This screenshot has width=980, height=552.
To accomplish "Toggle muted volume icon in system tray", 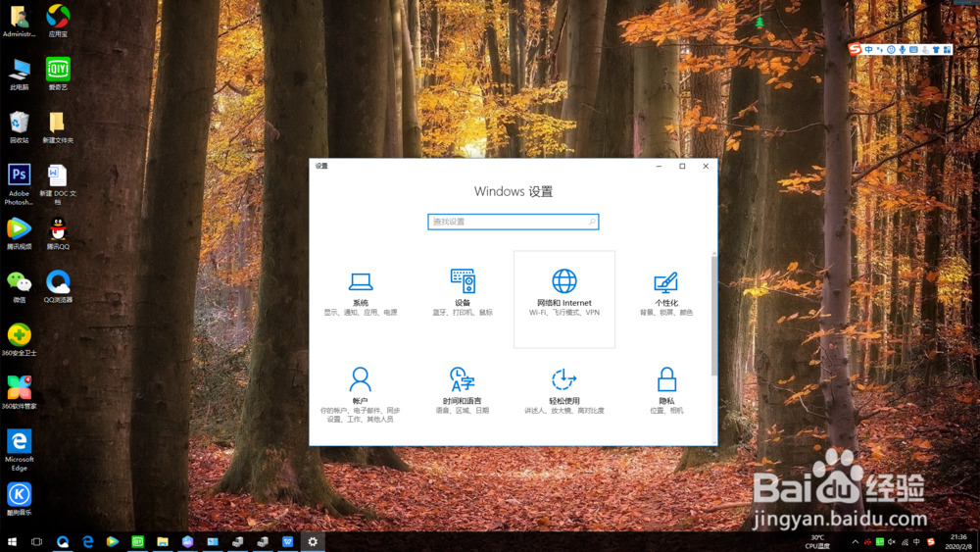I will pos(892,542).
